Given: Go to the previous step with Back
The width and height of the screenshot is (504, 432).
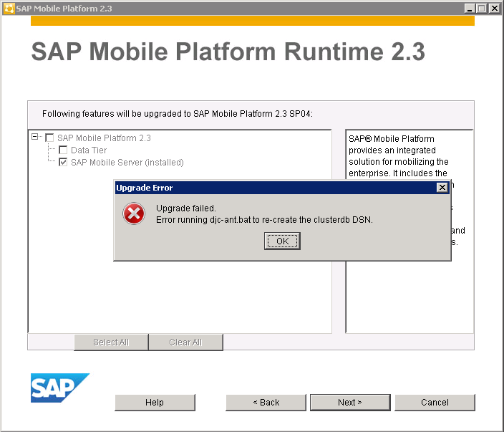Looking at the screenshot, I should 266,403.
